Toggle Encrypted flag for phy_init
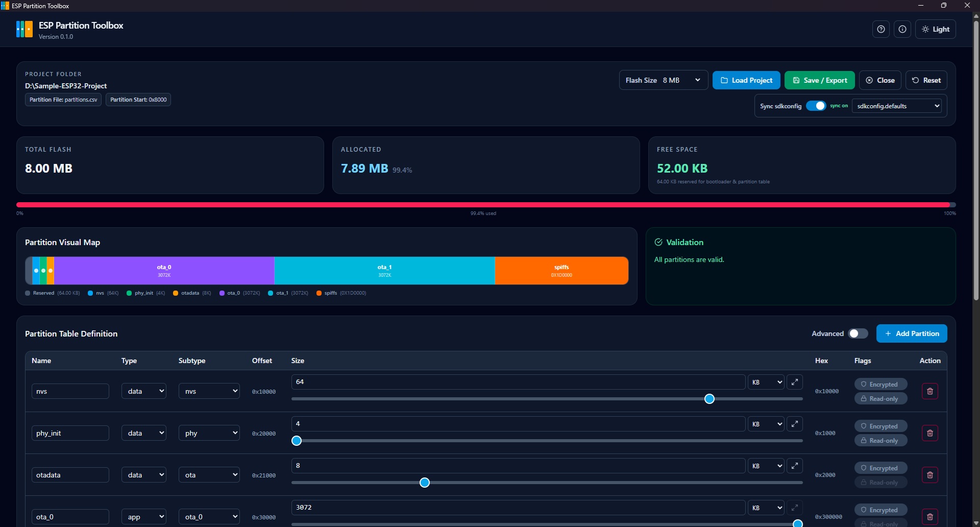The width and height of the screenshot is (980, 527). [881, 426]
